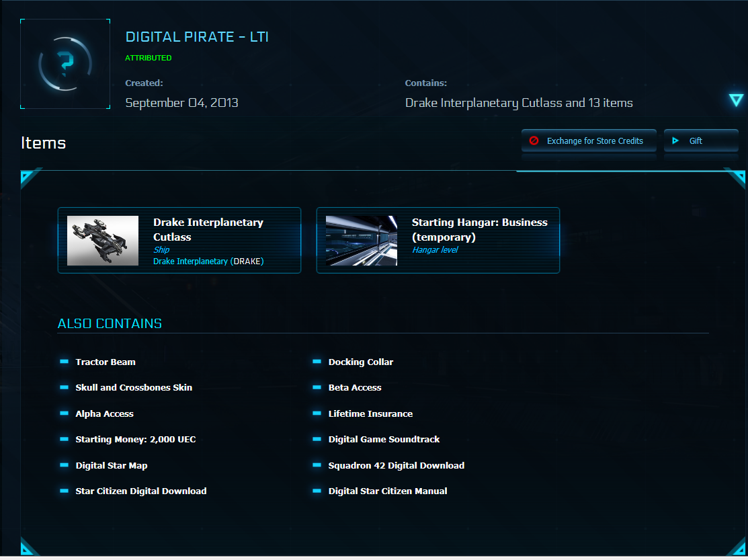
Task: Click the DIGITAL PIRATE - LTI heading
Action: 197,37
